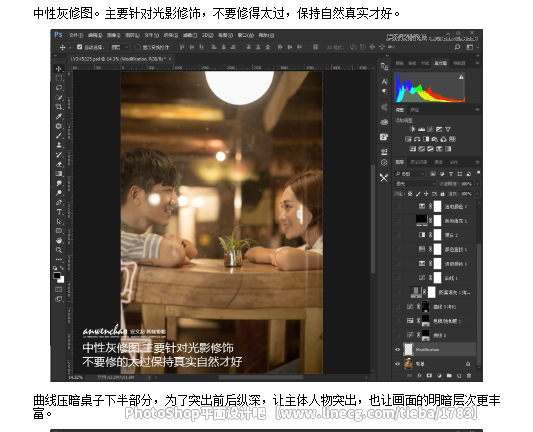Open the Layers panel flyout menu
This screenshot has width=533, height=432.
click(477, 162)
